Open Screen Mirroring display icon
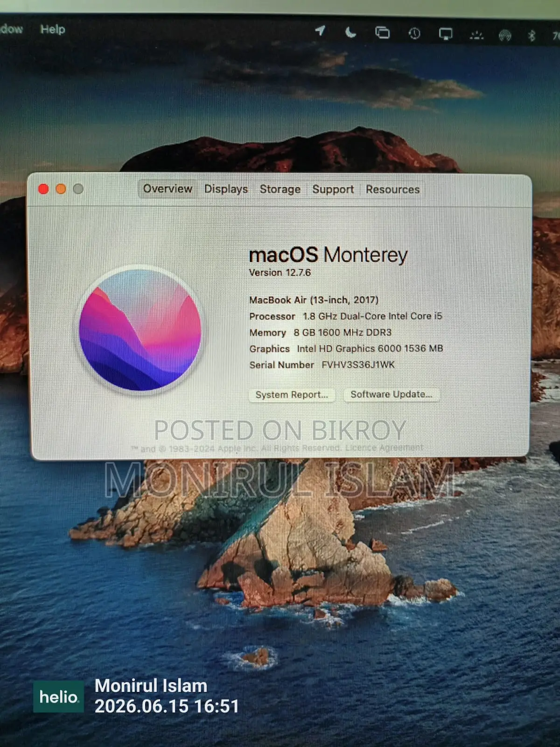Screen dimensions: 560x747 pyautogui.click(x=446, y=34)
